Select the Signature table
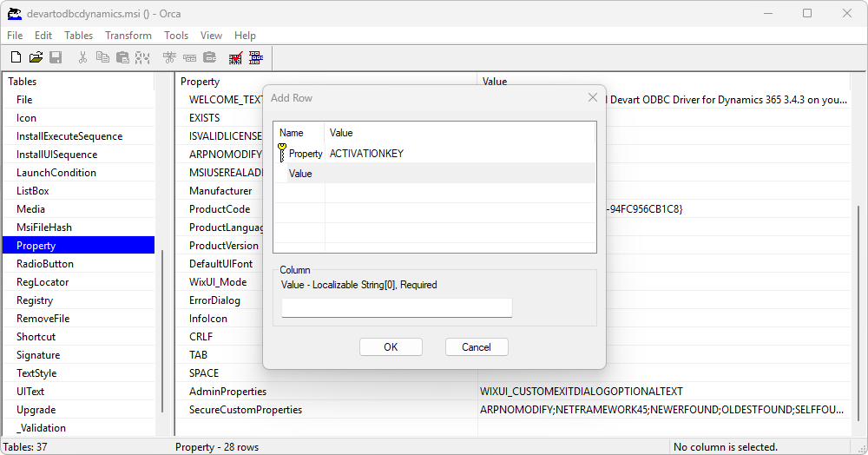 pos(79,355)
